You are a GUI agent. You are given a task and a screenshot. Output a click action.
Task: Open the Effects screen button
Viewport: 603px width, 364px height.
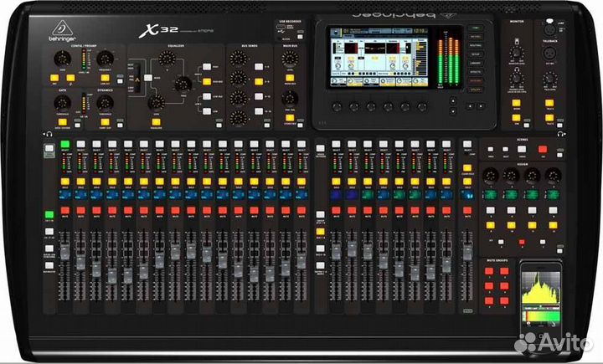(x=476, y=72)
